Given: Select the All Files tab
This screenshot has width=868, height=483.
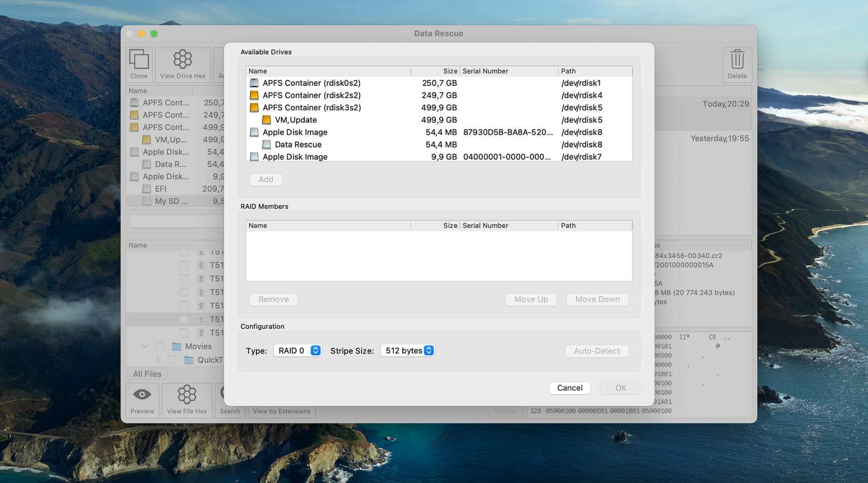Looking at the screenshot, I should pos(147,374).
